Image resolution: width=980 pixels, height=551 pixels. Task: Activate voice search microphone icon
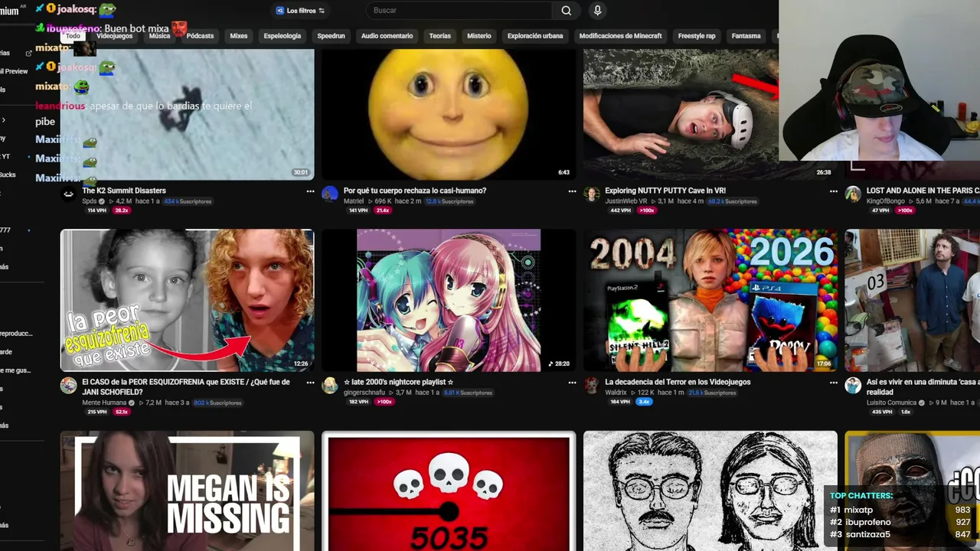(598, 10)
